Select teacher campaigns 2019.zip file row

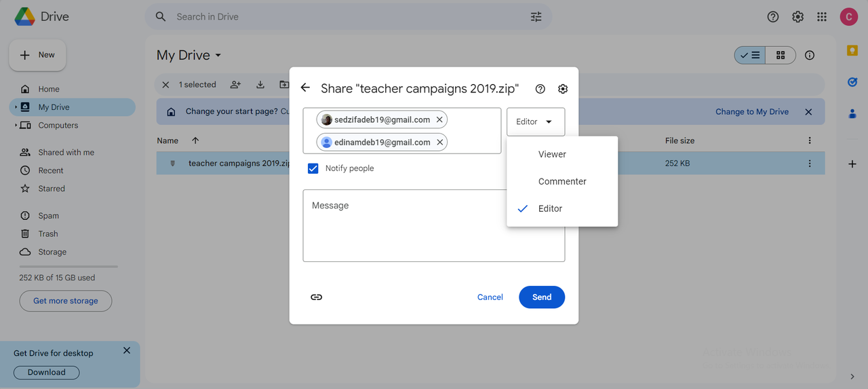pyautogui.click(x=490, y=164)
